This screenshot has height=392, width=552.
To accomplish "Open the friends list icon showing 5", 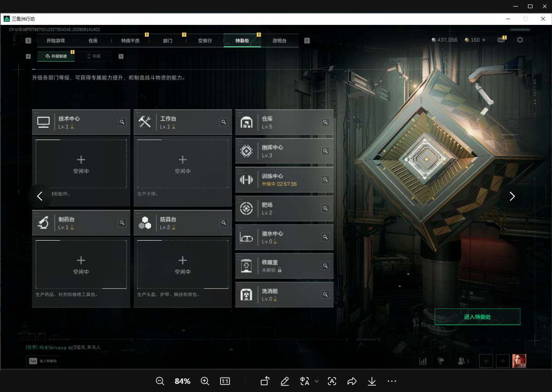I will click(464, 361).
